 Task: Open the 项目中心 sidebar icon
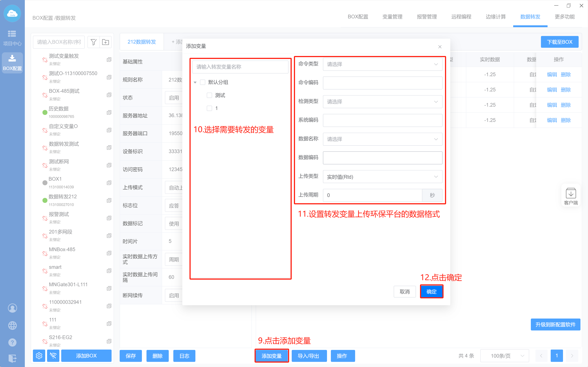tap(12, 38)
